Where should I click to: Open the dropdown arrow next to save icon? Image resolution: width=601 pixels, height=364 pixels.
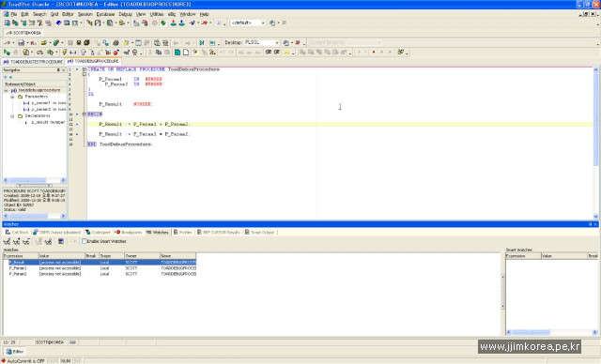[x=27, y=43]
